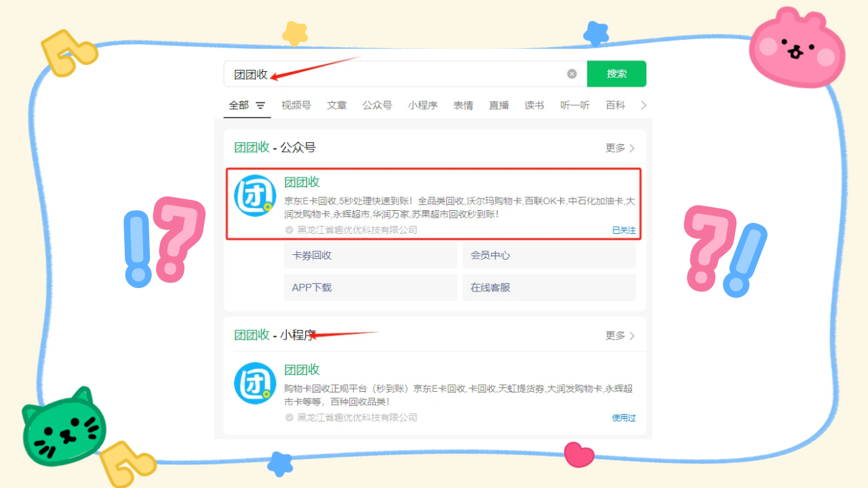The width and height of the screenshot is (868, 488).
Task: Open 更多 in the 公众号 section
Action: (620, 148)
